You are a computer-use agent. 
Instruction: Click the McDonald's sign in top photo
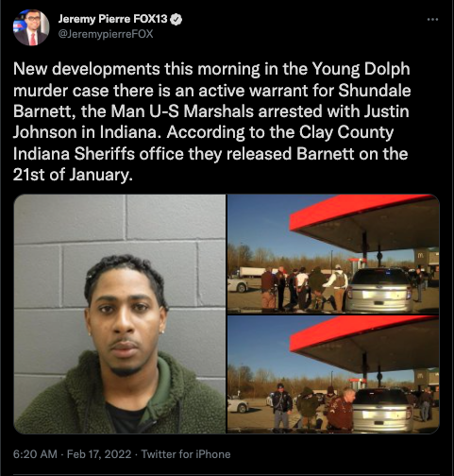421,257
